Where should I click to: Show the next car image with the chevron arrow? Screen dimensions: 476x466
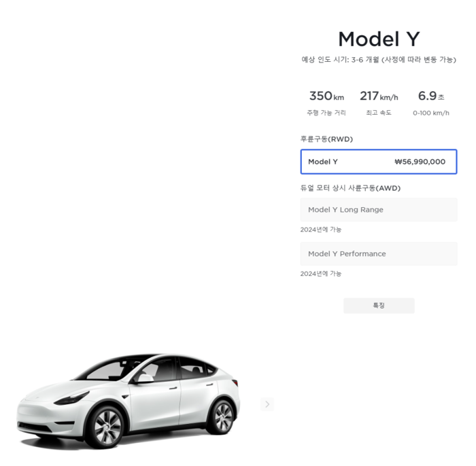click(267, 404)
